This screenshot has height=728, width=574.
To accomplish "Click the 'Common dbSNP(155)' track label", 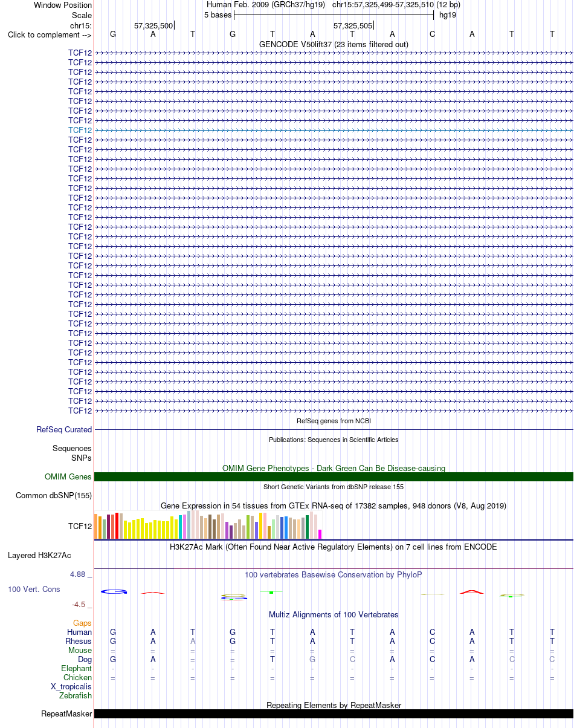I will point(54,496).
